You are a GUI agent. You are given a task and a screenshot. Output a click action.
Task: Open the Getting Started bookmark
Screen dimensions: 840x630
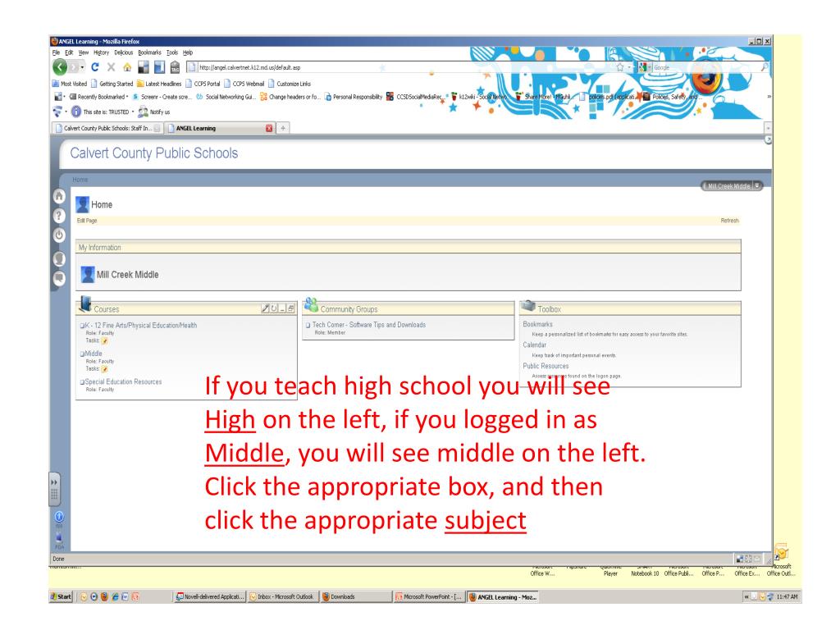[112, 84]
